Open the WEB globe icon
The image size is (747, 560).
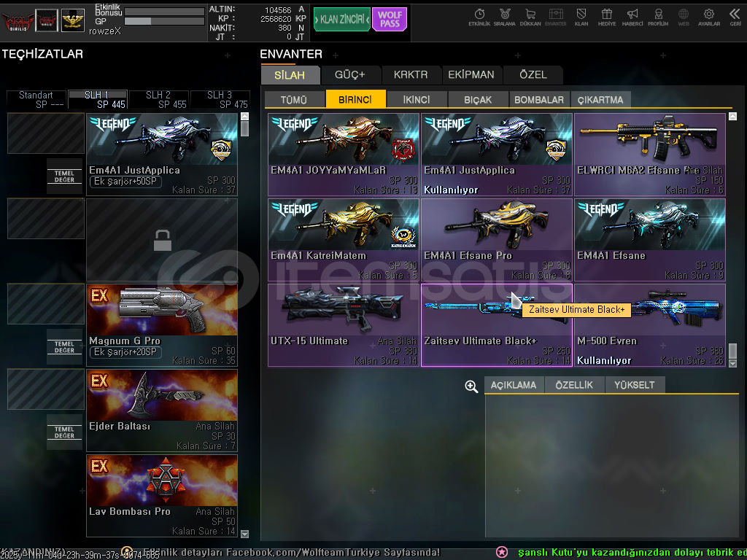click(x=683, y=17)
